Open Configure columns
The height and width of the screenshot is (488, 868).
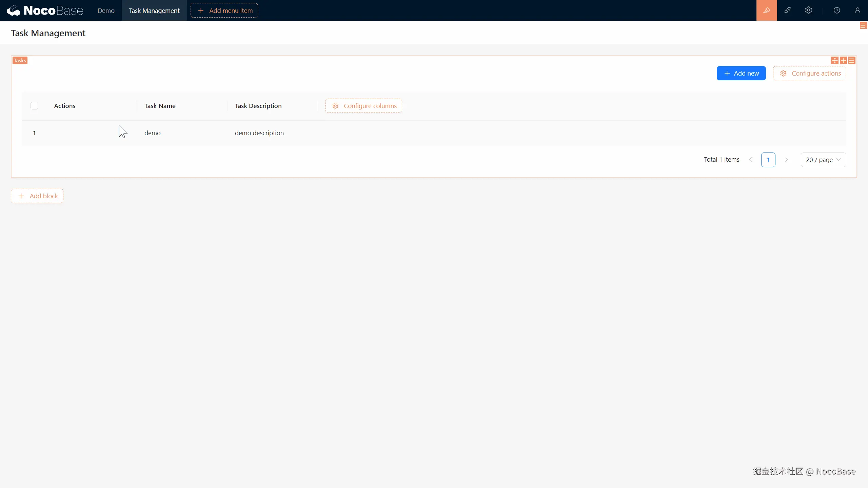tap(363, 106)
